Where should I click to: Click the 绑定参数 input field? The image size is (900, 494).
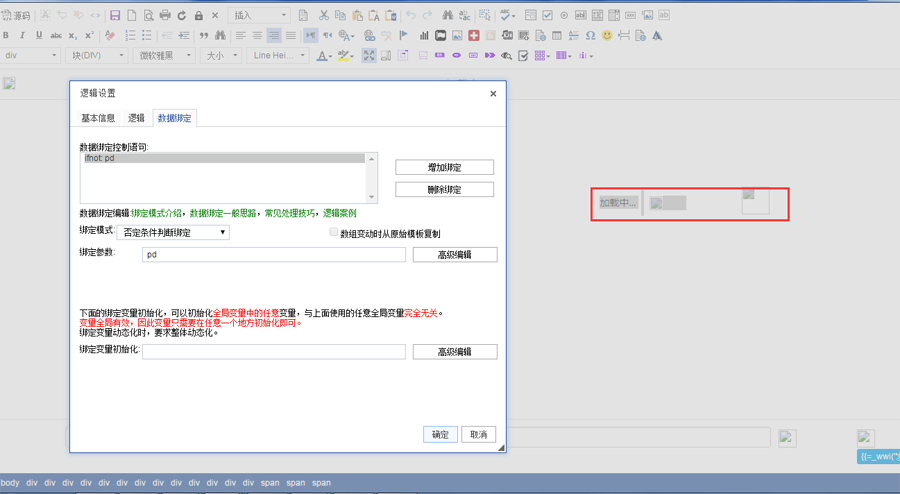click(x=273, y=254)
